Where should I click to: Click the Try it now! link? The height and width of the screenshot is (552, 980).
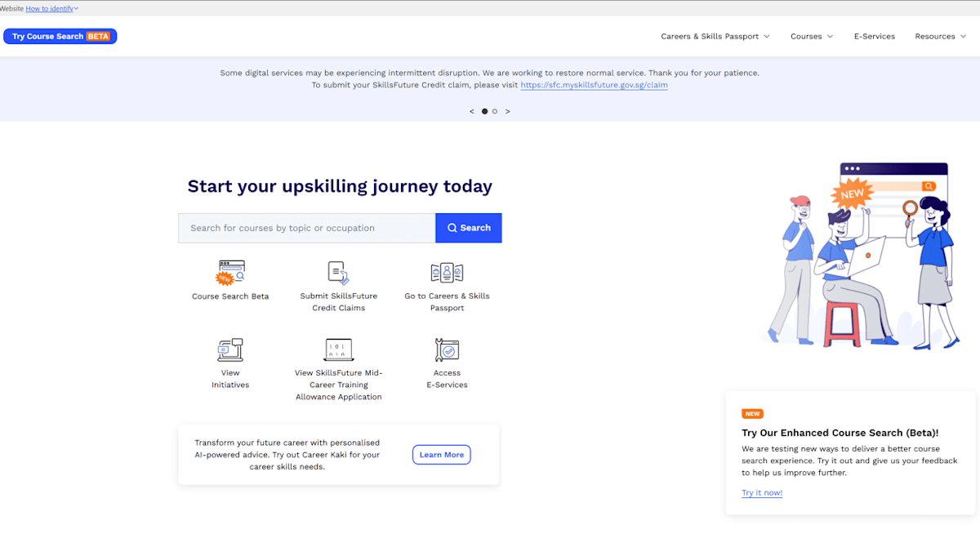click(762, 493)
